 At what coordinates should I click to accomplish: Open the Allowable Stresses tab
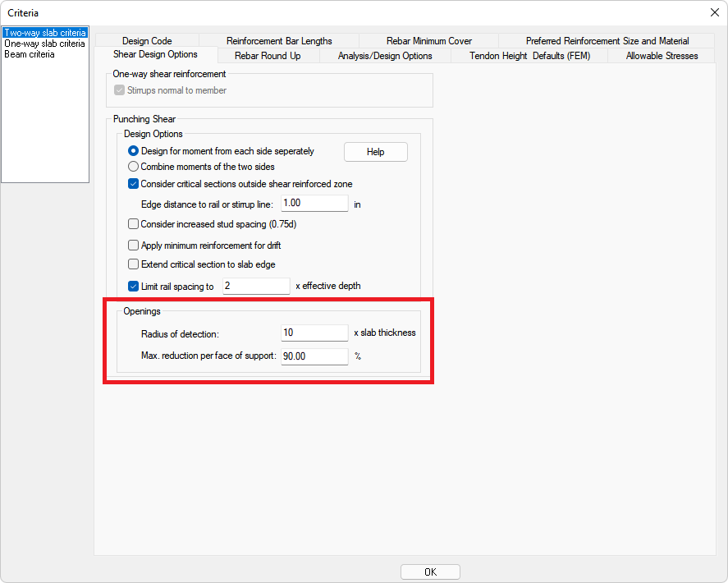tap(662, 56)
